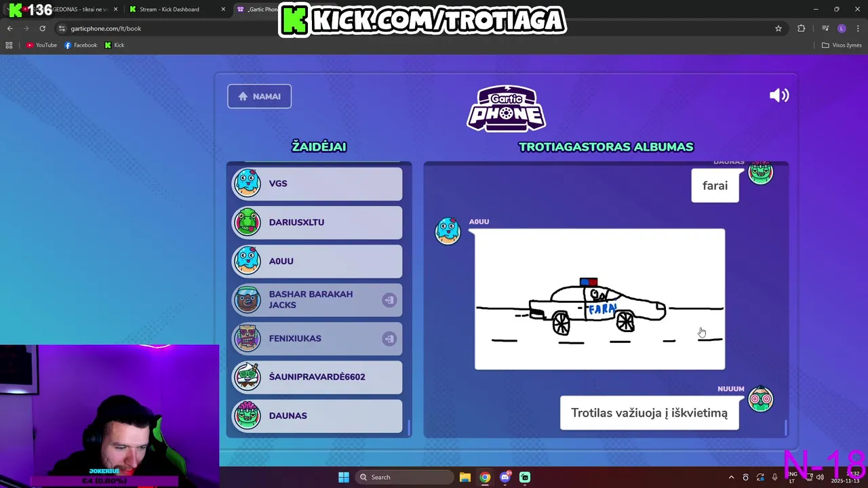Open the media control icon in toolbar
The height and width of the screenshot is (488, 868).
pos(825,28)
